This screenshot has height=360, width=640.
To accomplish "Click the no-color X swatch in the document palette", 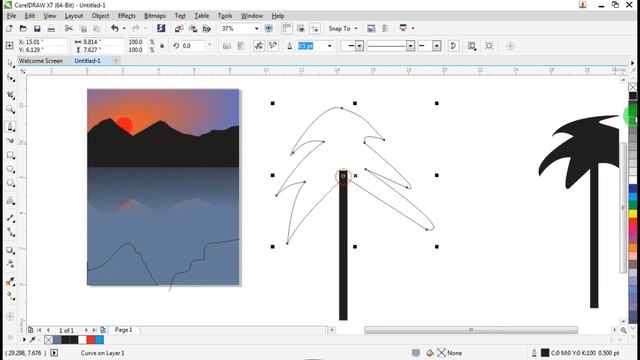I will (x=48, y=340).
